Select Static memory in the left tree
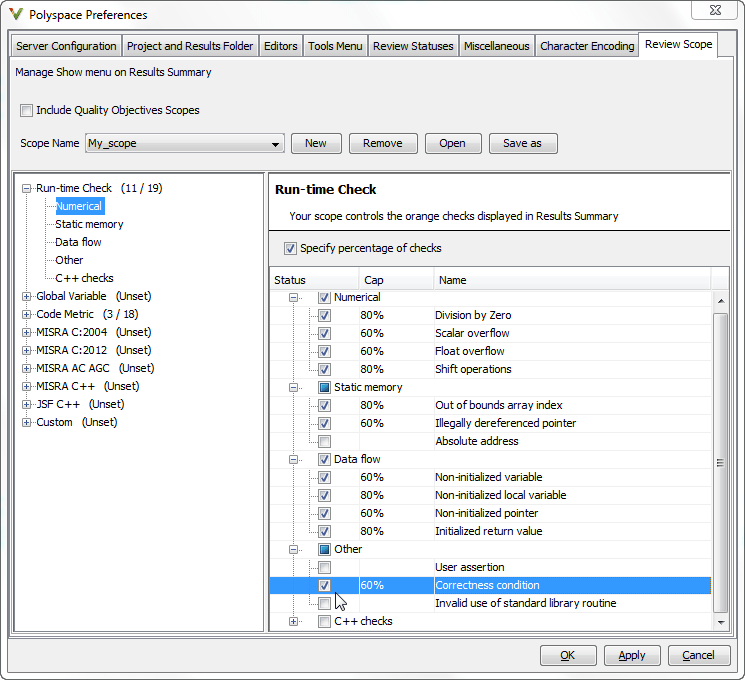Viewport: 745px width, 680px height. pos(89,224)
